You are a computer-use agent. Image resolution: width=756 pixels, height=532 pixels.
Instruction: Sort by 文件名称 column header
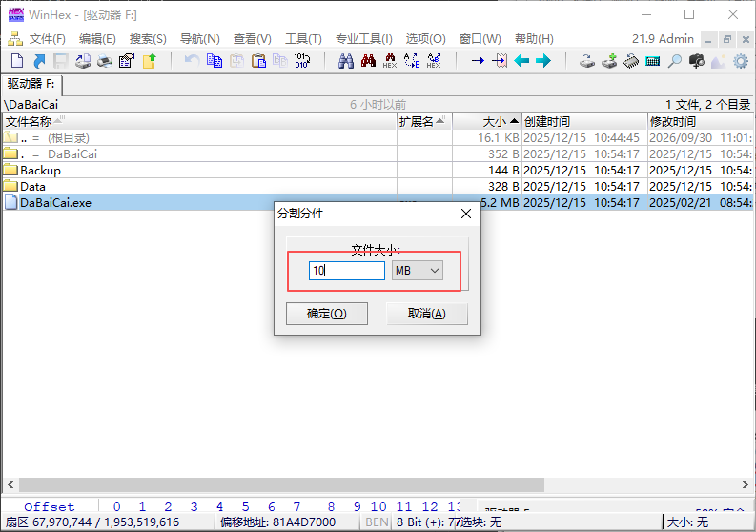(199, 121)
